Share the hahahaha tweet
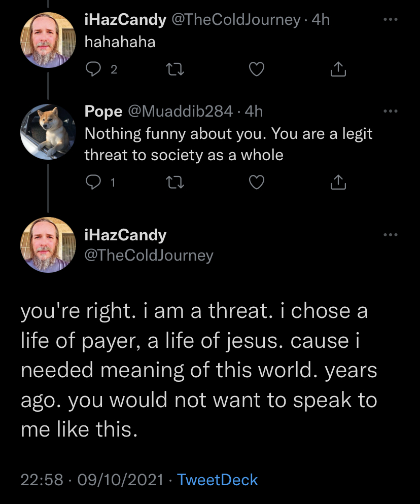The height and width of the screenshot is (504, 420). [338, 69]
